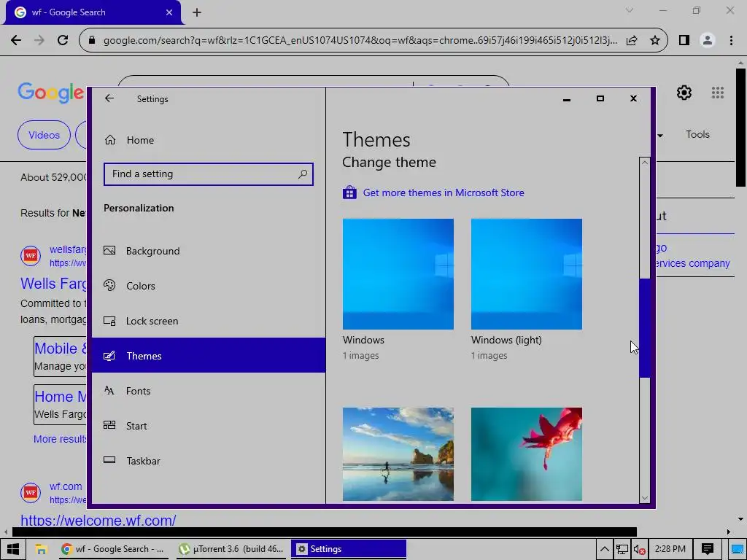Click Get more themes in Microsoft Store
The width and height of the screenshot is (747, 560).
click(x=443, y=192)
